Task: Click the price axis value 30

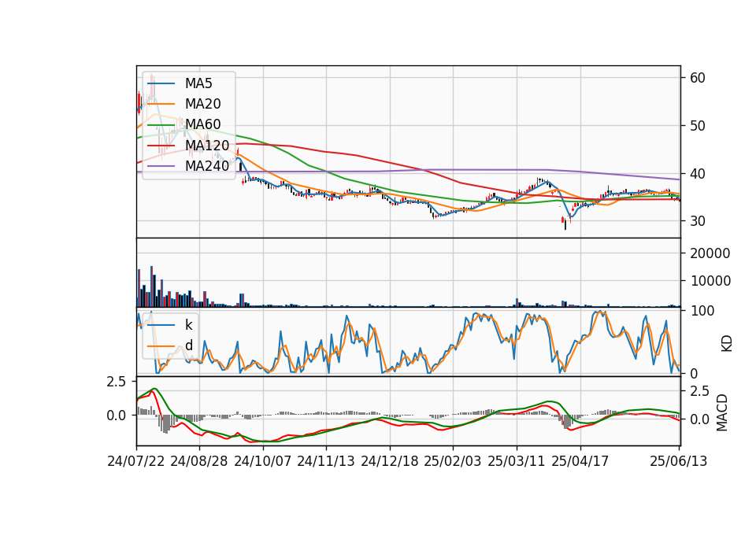Action: click(x=697, y=221)
